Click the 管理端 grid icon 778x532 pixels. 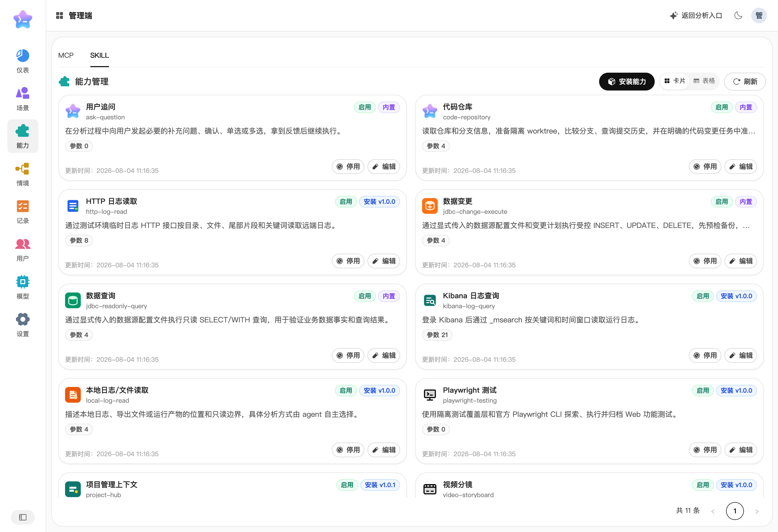click(60, 15)
